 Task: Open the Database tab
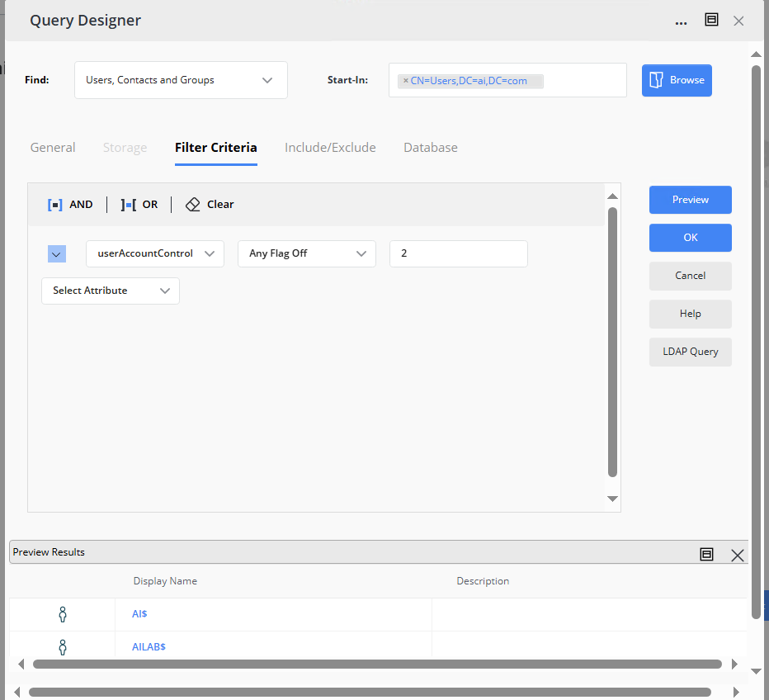point(430,147)
